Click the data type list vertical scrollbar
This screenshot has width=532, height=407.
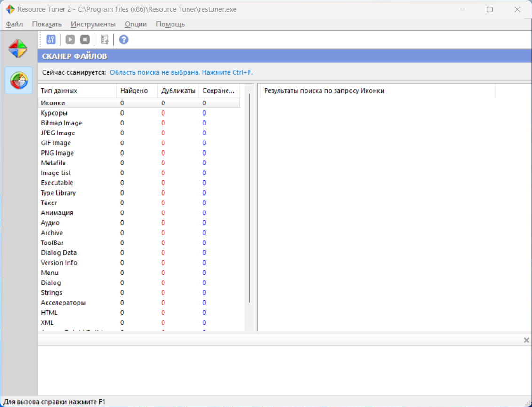(x=250, y=198)
